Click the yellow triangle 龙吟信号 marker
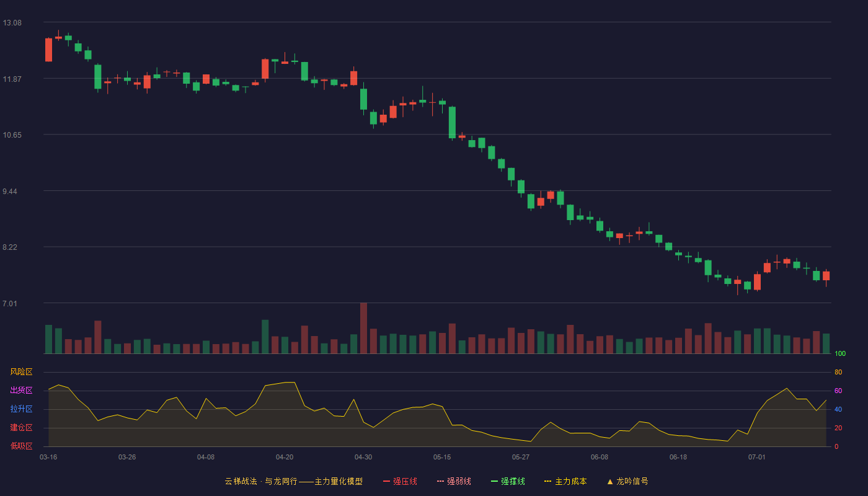Image resolution: width=868 pixels, height=496 pixels. 609,481
